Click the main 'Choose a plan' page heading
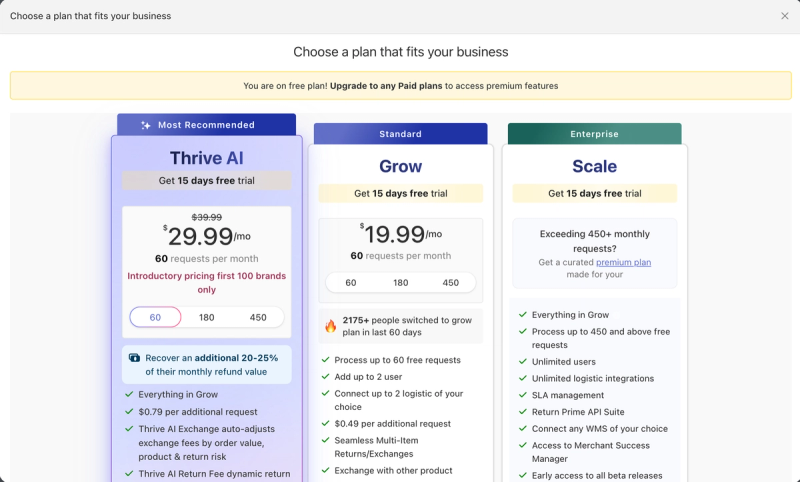 coord(401,52)
